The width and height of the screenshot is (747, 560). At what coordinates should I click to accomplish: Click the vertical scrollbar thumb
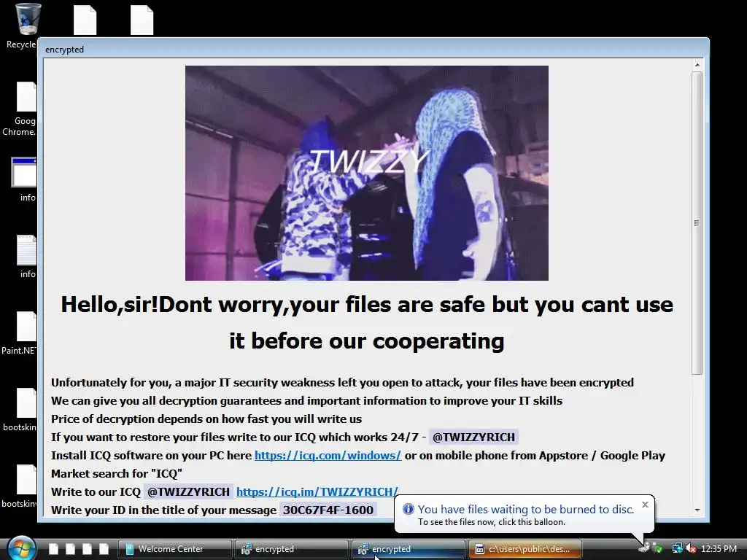coord(697,223)
